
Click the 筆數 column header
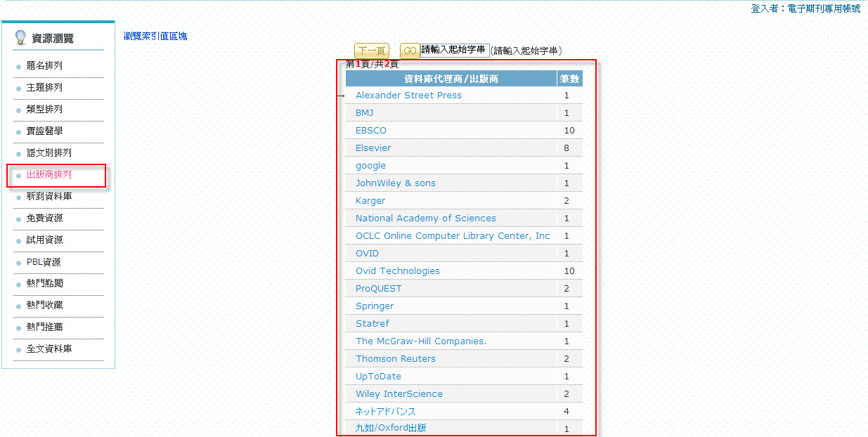(x=569, y=79)
